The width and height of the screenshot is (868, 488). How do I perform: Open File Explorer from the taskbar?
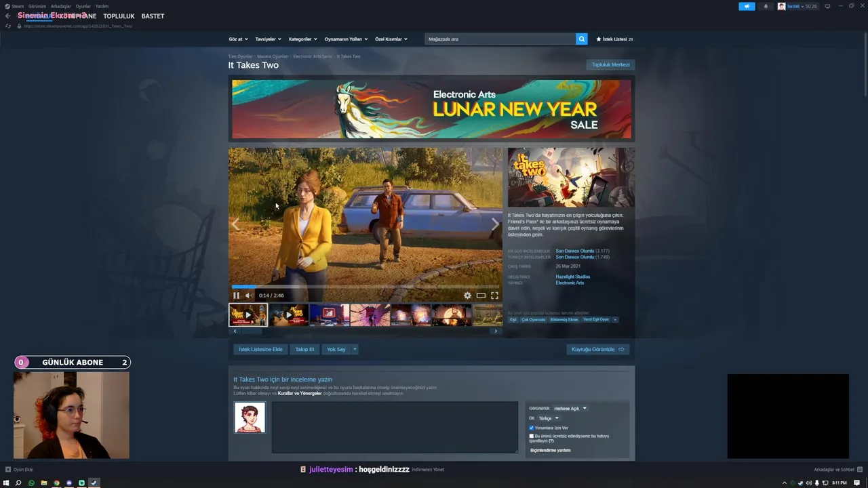(x=44, y=483)
